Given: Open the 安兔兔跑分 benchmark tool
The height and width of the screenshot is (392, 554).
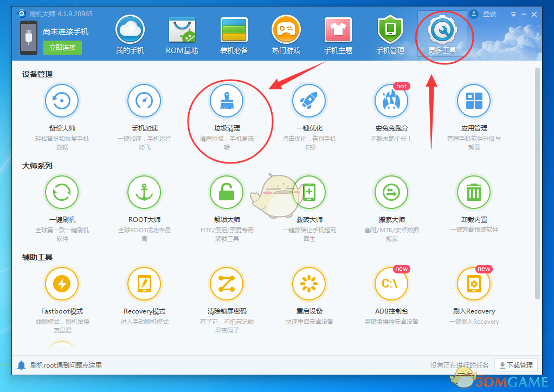Looking at the screenshot, I should click(391, 100).
